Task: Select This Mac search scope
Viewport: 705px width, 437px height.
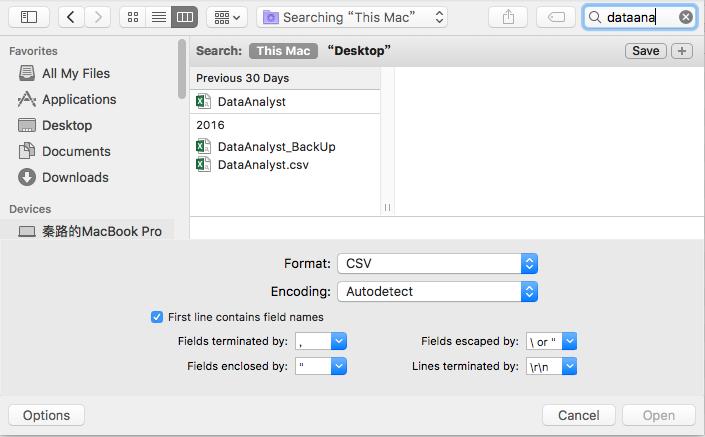Action: [282, 51]
